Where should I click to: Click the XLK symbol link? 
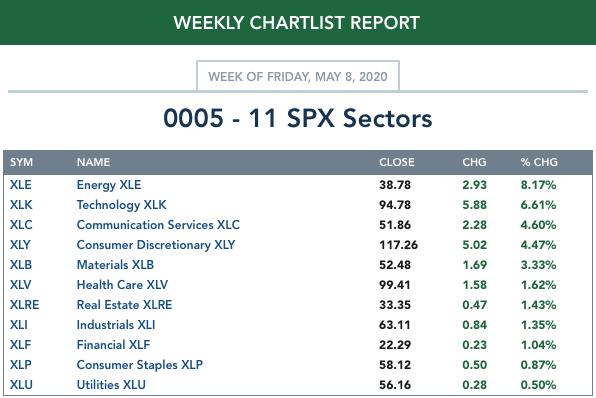[21, 205]
